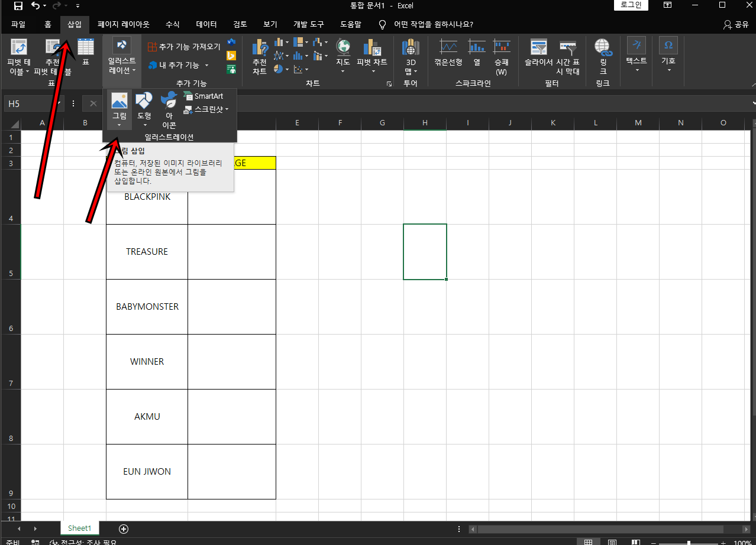Select the TREASURE cell
The width and height of the screenshot is (756, 545).
[x=147, y=252]
